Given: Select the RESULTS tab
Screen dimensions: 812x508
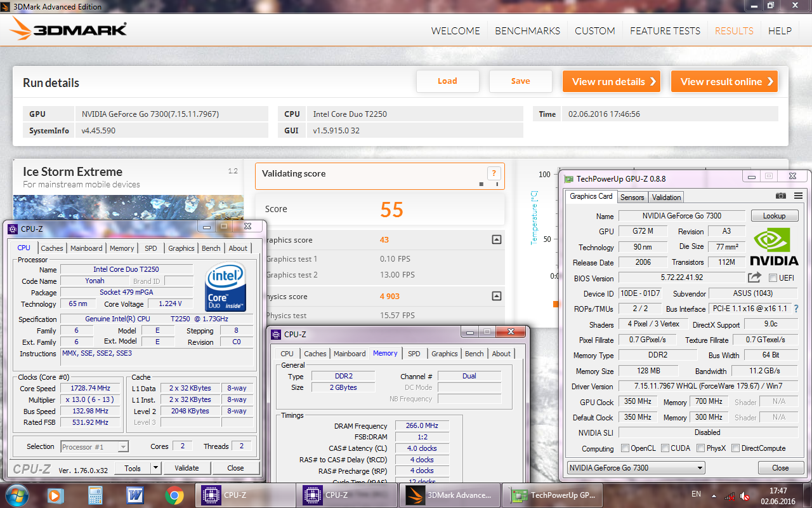Looking at the screenshot, I should click(734, 30).
